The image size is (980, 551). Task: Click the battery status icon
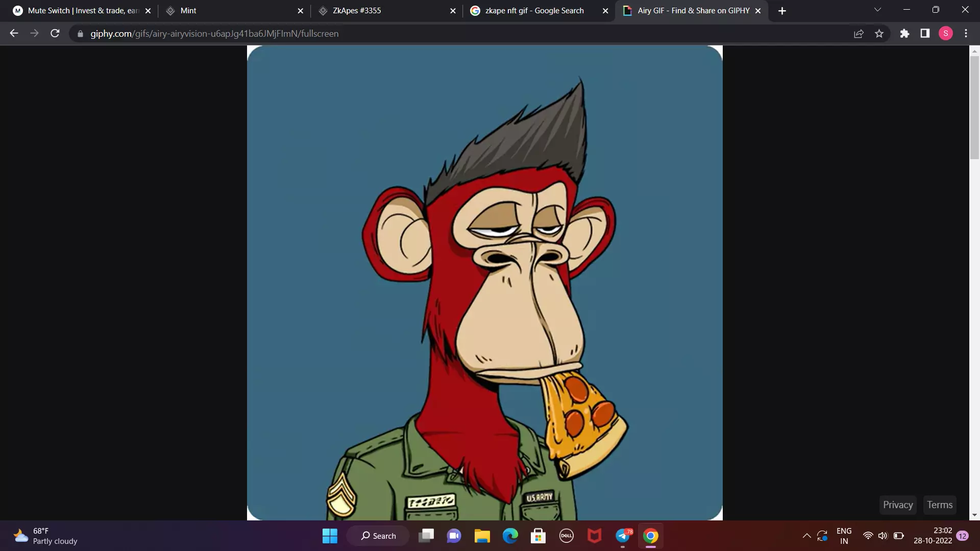[899, 536]
